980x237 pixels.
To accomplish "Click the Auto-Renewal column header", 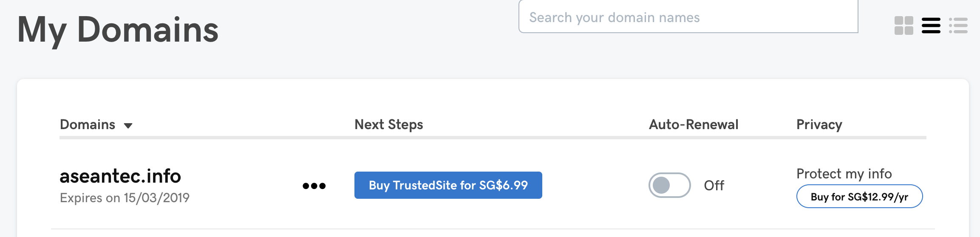I will click(x=694, y=124).
